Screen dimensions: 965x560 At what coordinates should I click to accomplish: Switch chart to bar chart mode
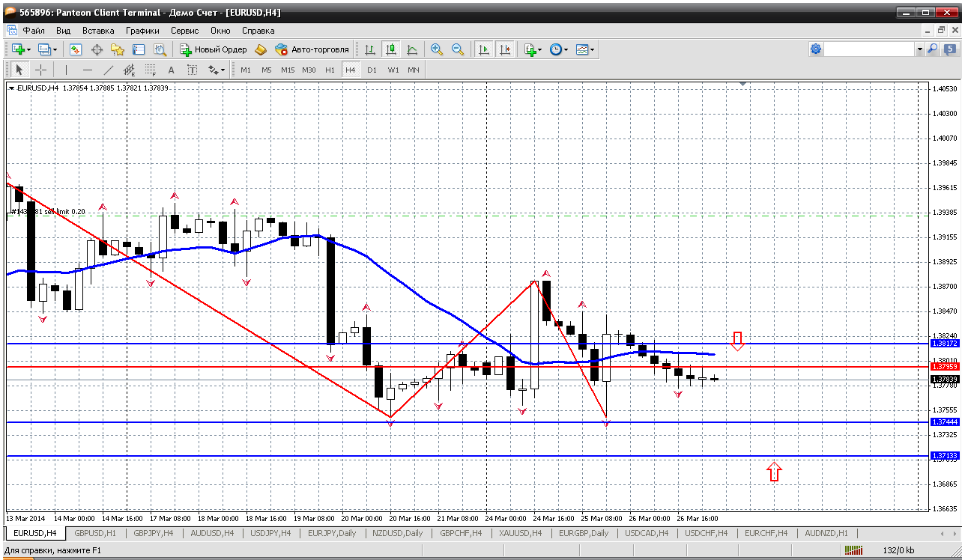pyautogui.click(x=369, y=49)
